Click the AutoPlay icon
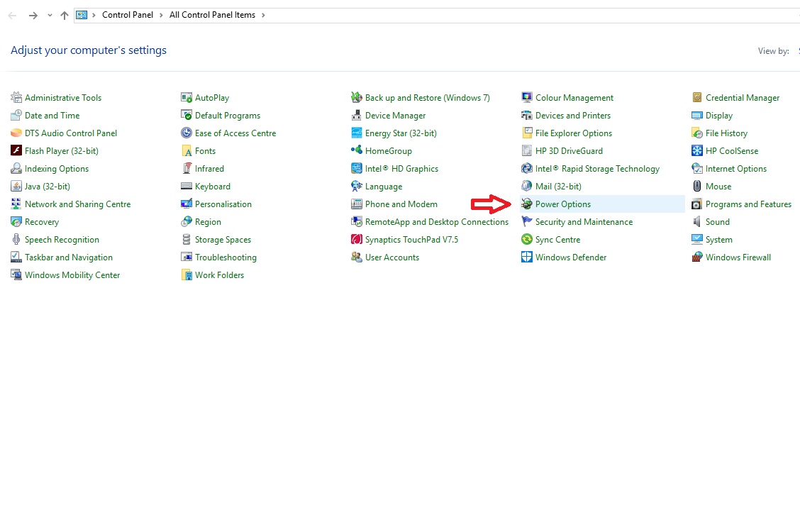This screenshot has height=532, width=800. (187, 97)
